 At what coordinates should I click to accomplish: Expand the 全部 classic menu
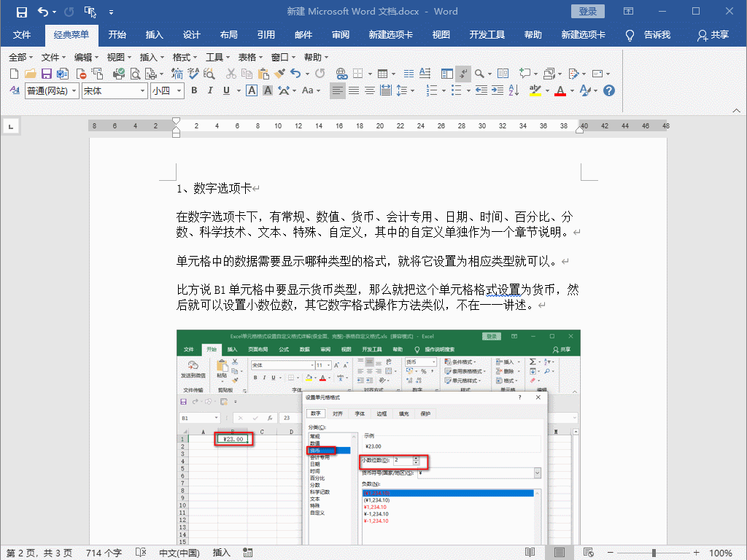coord(20,57)
